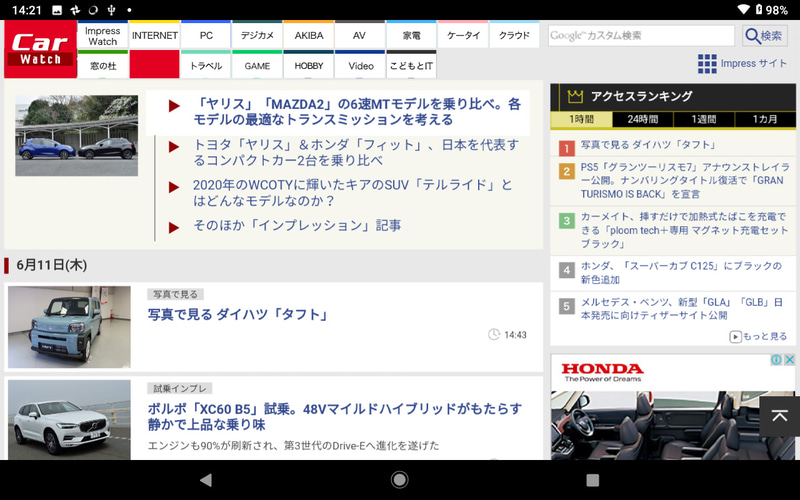The width and height of the screenshot is (800, 500).
Task: Click もっと見る under access ranking
Action: [x=759, y=336]
